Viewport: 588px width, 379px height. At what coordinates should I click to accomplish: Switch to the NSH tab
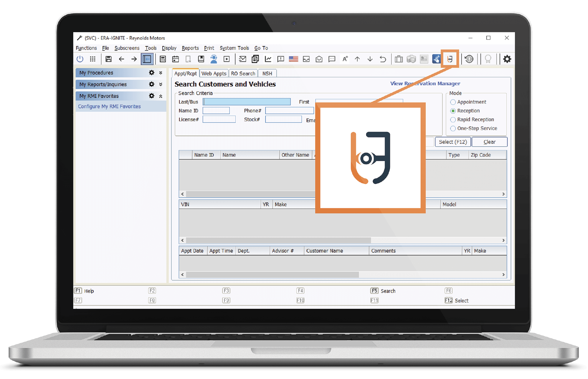coord(267,73)
